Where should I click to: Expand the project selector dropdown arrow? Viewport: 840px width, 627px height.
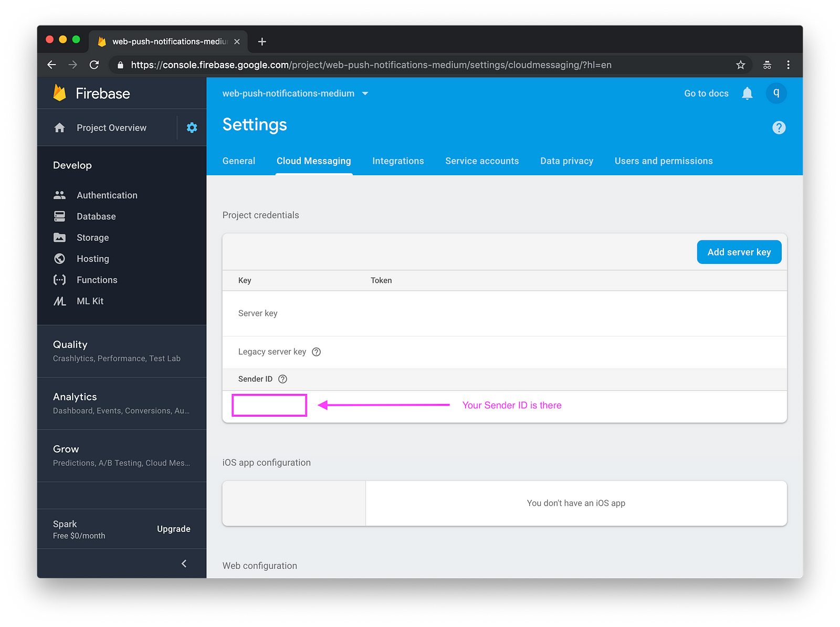pyautogui.click(x=365, y=93)
